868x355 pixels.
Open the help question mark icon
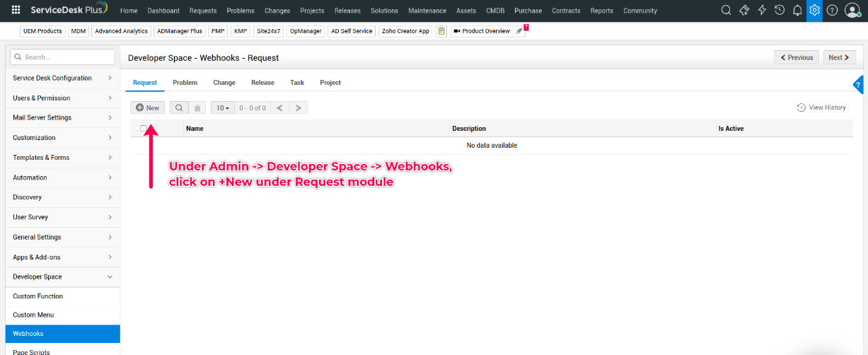pos(832,11)
